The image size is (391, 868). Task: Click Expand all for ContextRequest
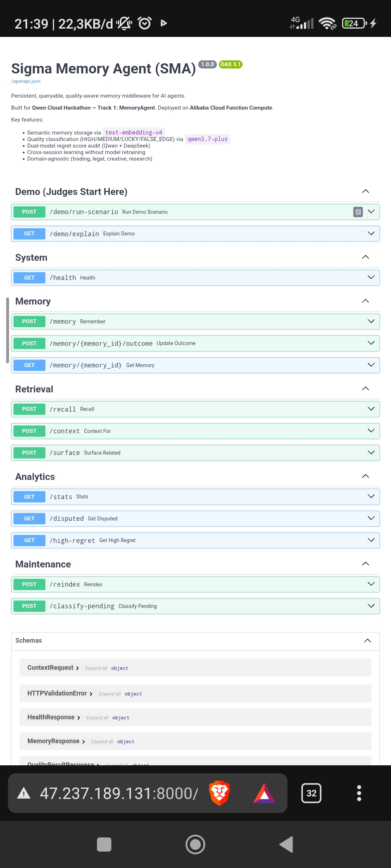96,668
